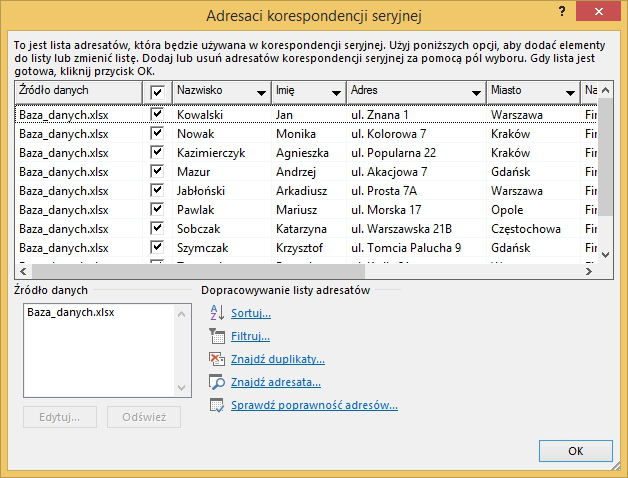This screenshot has height=478, width=628.
Task: Click the horizontal scroll right arrow
Action: pyautogui.click(x=589, y=271)
